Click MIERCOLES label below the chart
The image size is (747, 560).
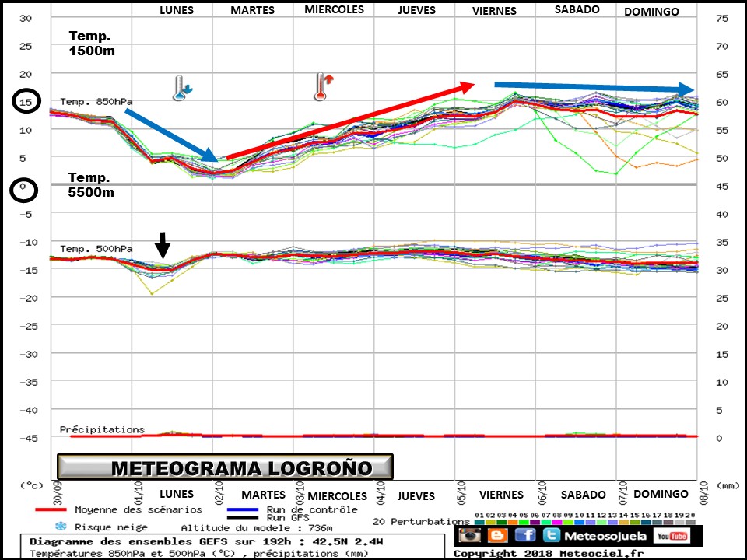337,496
